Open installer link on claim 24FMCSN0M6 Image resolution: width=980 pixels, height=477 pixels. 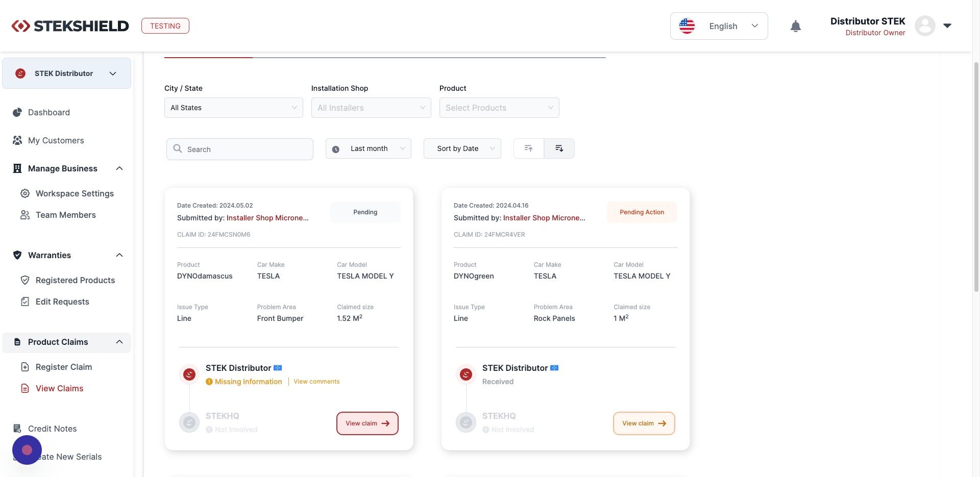[267, 218]
